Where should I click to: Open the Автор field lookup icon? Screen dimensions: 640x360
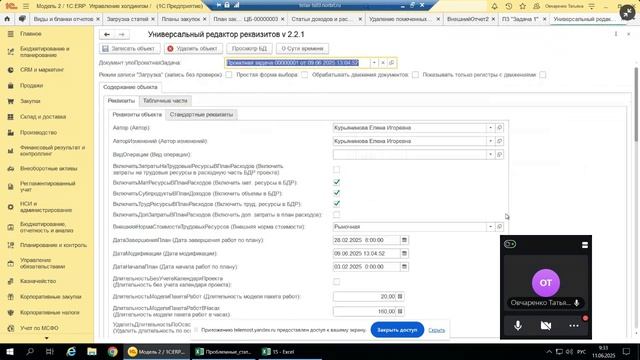(499, 128)
